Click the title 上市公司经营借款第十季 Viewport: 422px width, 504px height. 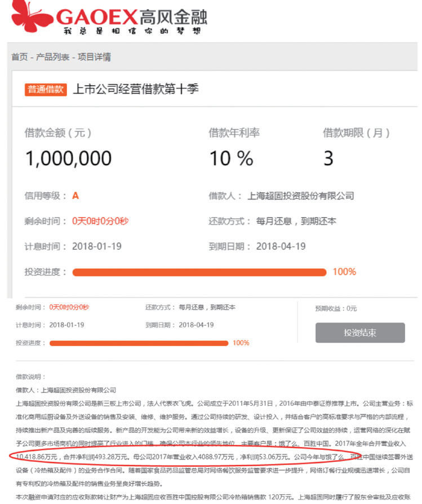136,89
